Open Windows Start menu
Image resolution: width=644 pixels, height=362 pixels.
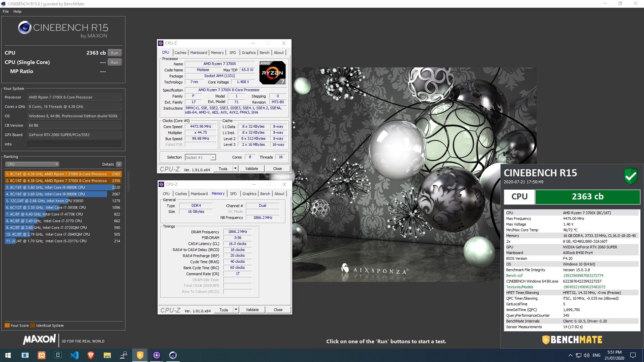coord(8,355)
